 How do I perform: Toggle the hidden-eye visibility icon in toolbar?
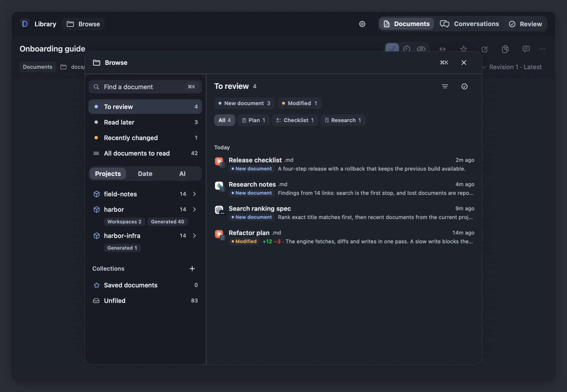421,49
